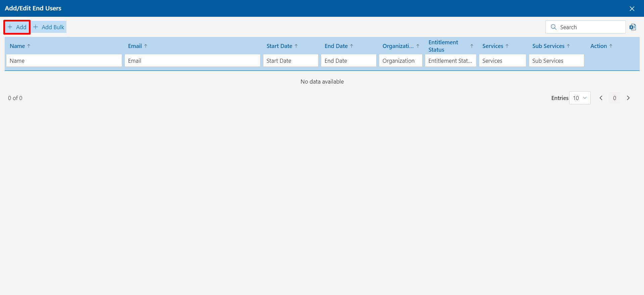The width and height of the screenshot is (644, 295).
Task: Export table to Excel icon
Action: click(x=633, y=27)
